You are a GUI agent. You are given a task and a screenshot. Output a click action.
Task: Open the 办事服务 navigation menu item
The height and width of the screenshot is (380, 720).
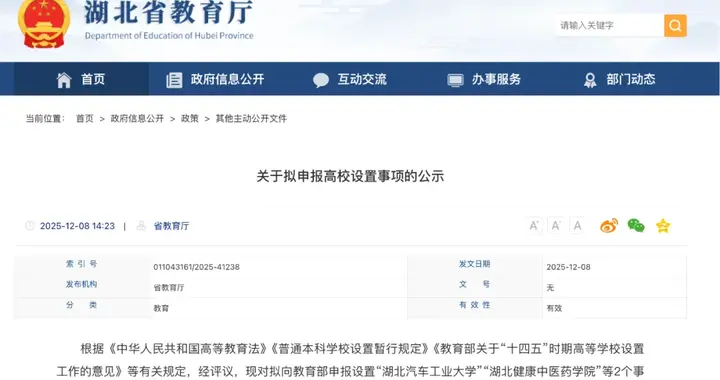(484, 79)
